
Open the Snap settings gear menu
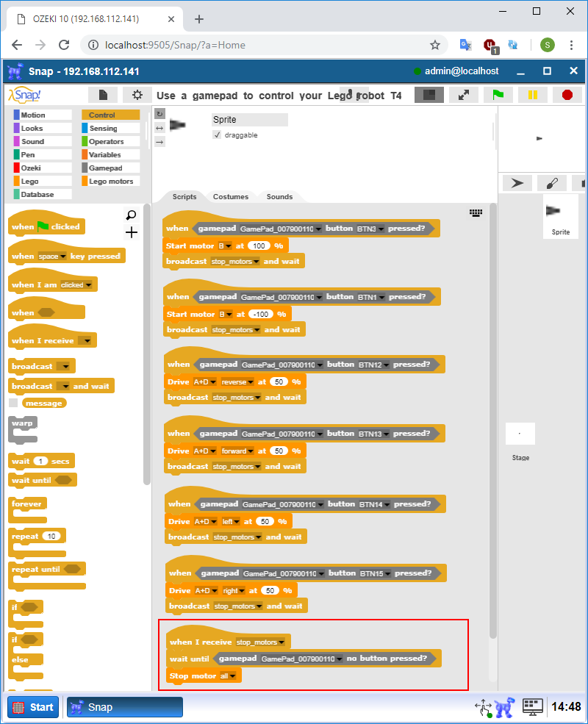(x=137, y=95)
